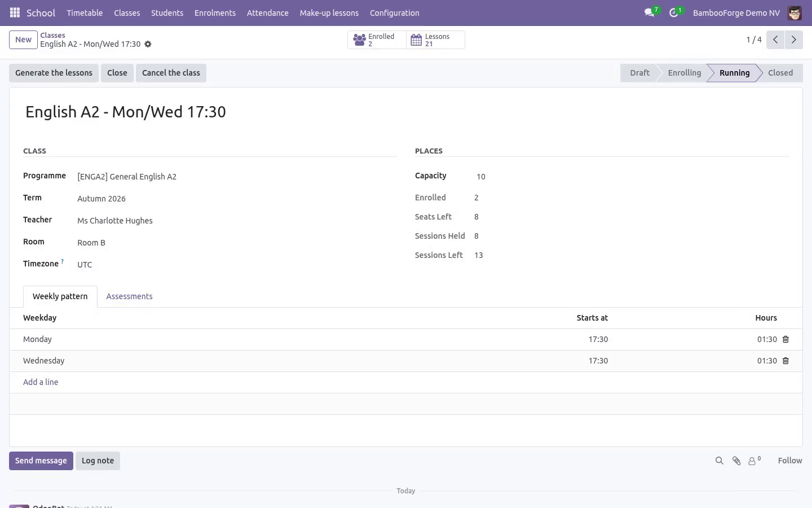This screenshot has height=508, width=812.
Task: Open the conversations chat icon
Action: pos(650,12)
